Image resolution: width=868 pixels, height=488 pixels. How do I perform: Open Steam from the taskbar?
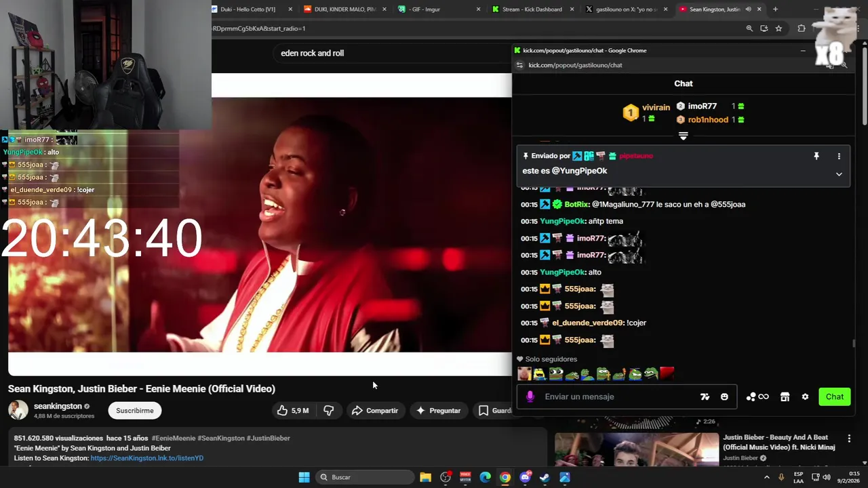pyautogui.click(x=545, y=477)
